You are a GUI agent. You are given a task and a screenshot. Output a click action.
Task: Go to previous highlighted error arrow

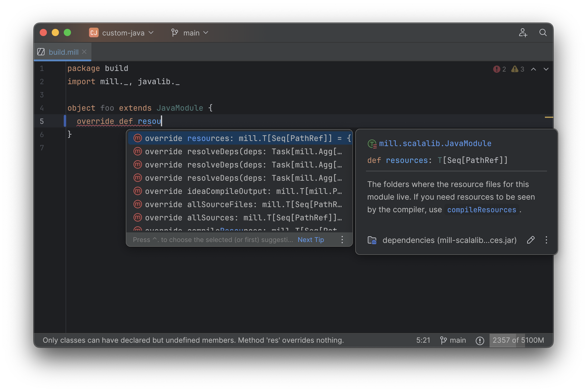click(533, 69)
